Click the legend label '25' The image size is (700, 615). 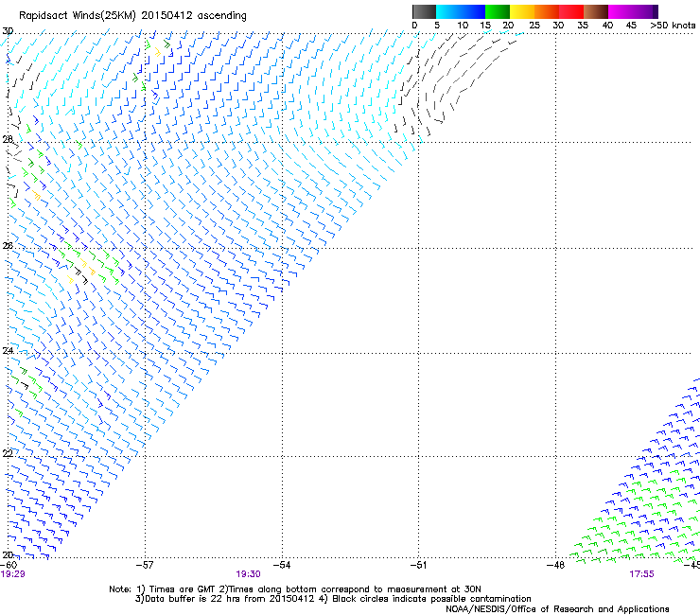click(x=534, y=26)
